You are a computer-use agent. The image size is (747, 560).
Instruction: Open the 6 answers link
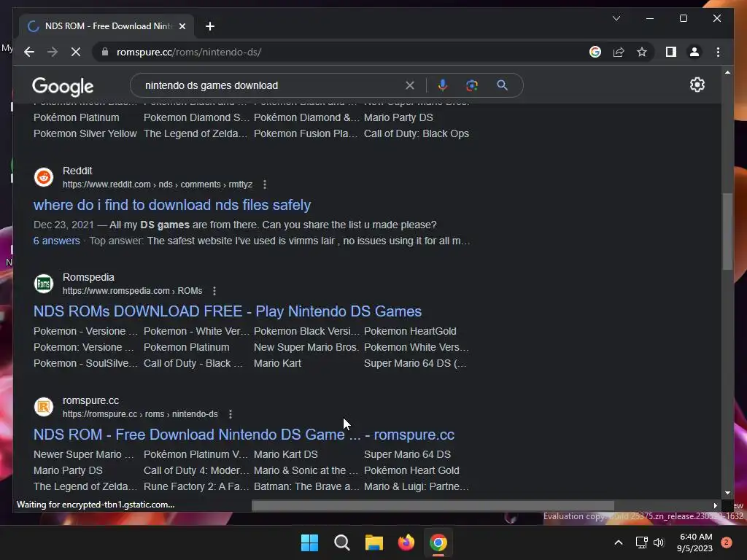57,241
